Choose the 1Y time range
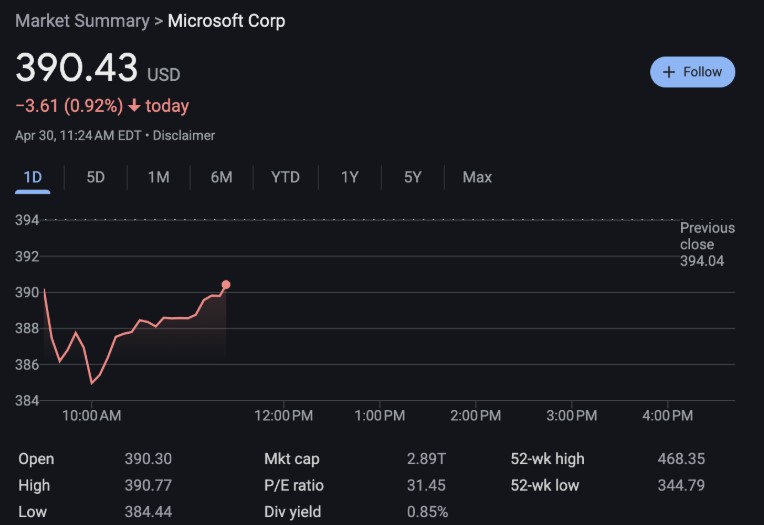The image size is (764, 525). tap(349, 177)
